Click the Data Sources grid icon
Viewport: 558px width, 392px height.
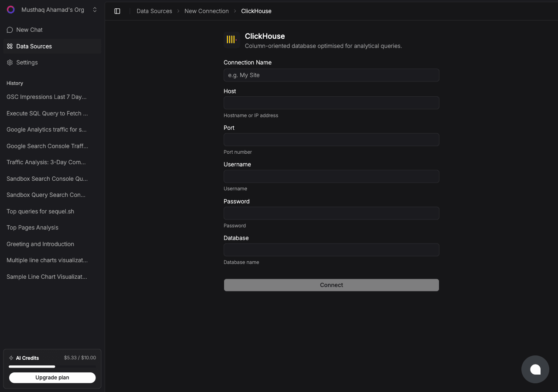coord(10,46)
